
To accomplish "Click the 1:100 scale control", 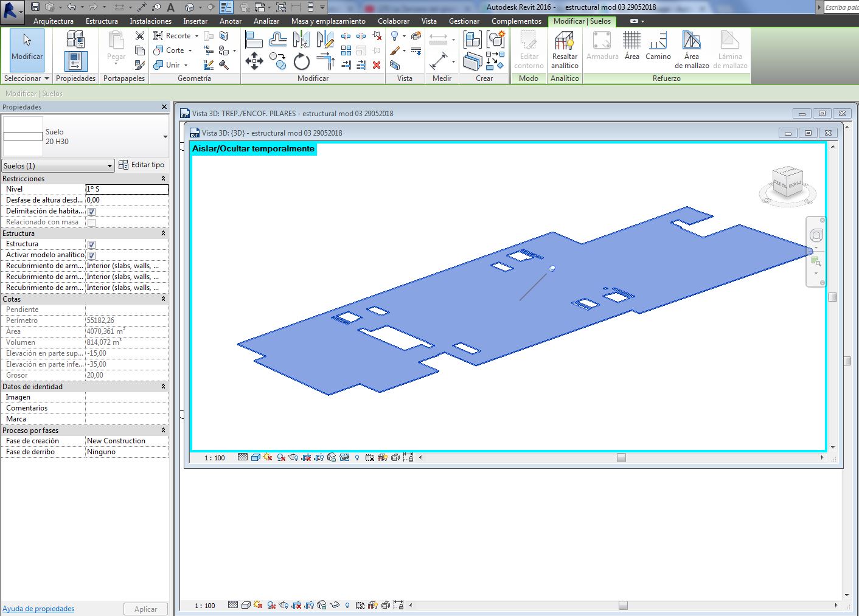I will (214, 457).
